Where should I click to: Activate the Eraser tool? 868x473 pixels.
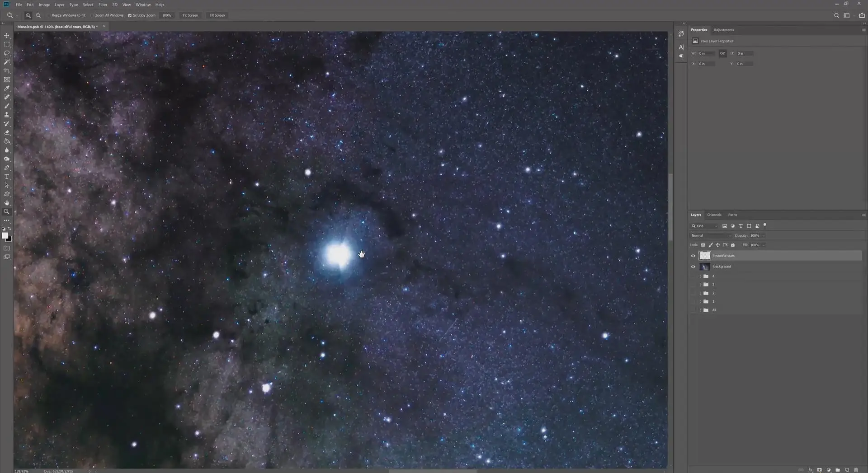click(x=7, y=132)
